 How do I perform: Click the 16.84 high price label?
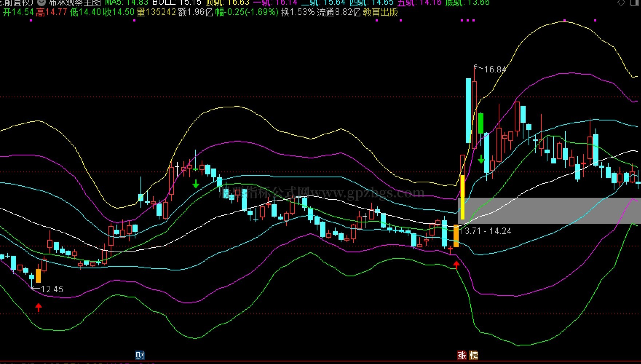coord(495,69)
